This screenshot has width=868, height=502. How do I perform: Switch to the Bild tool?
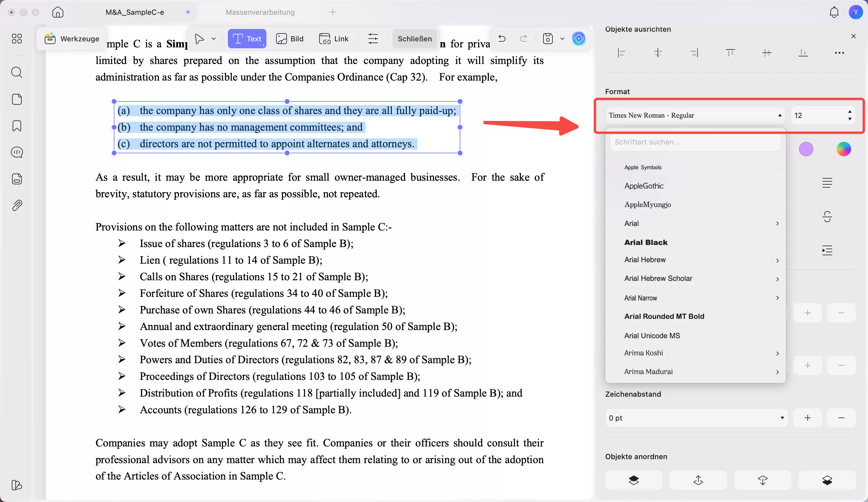[x=290, y=39]
